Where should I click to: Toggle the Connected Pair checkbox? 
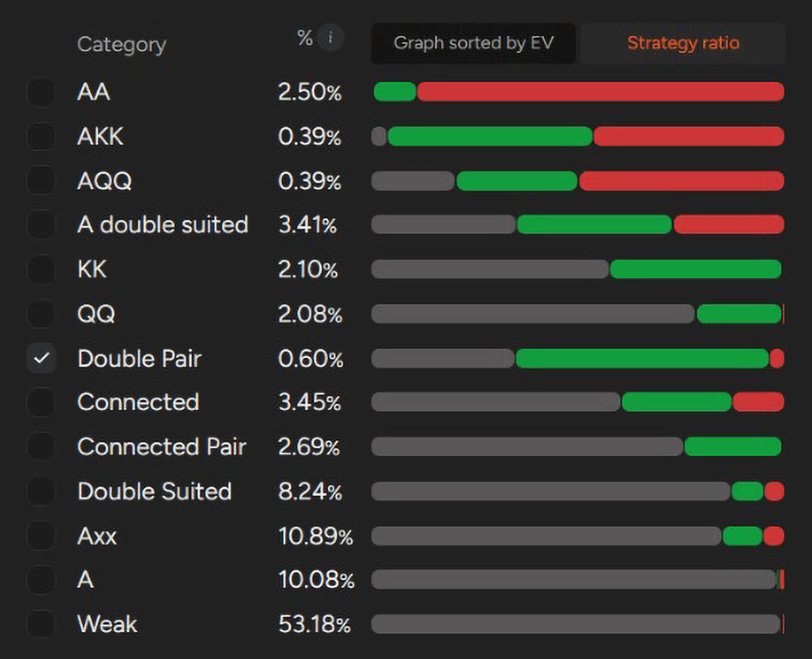coord(41,447)
